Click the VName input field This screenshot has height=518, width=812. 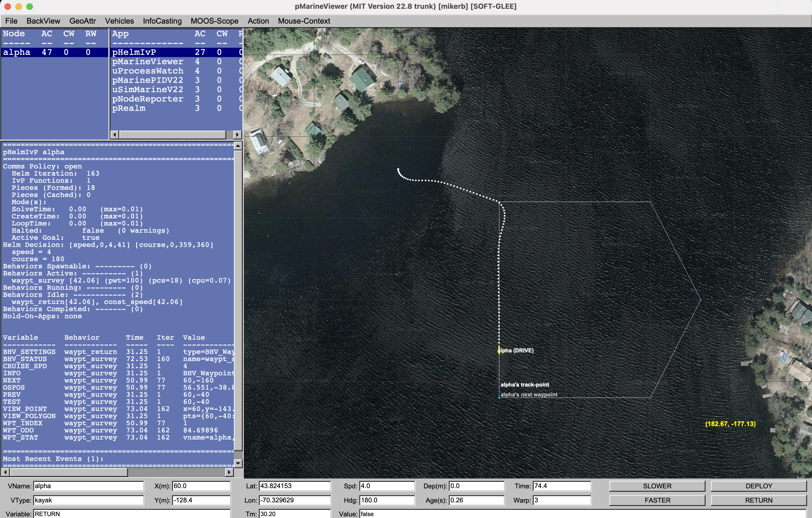point(88,486)
